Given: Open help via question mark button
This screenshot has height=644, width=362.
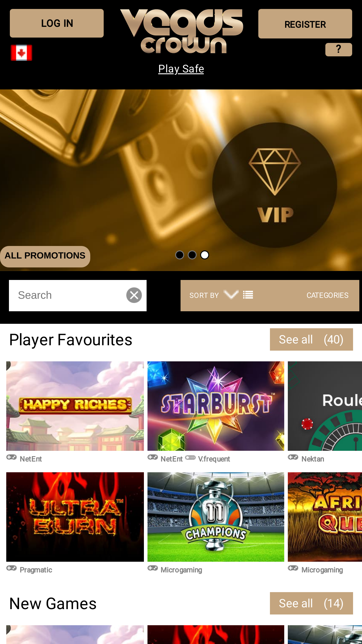Looking at the screenshot, I should pos(338,49).
